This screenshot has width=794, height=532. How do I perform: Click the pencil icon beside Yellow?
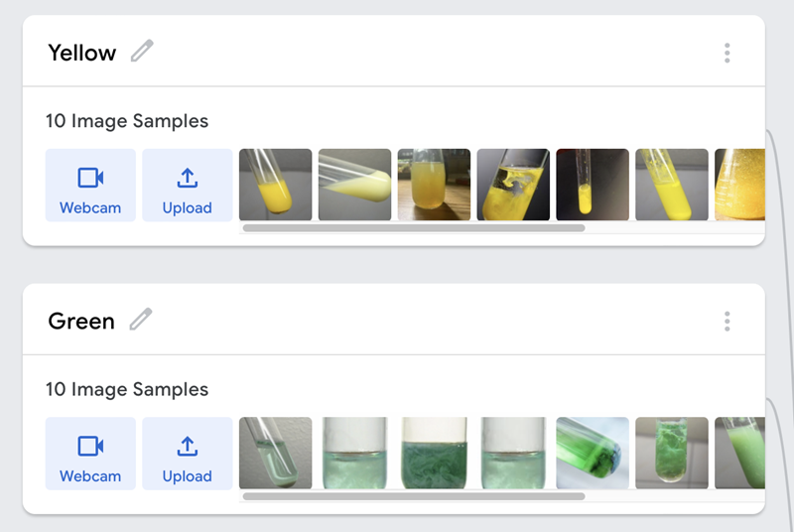point(142,51)
